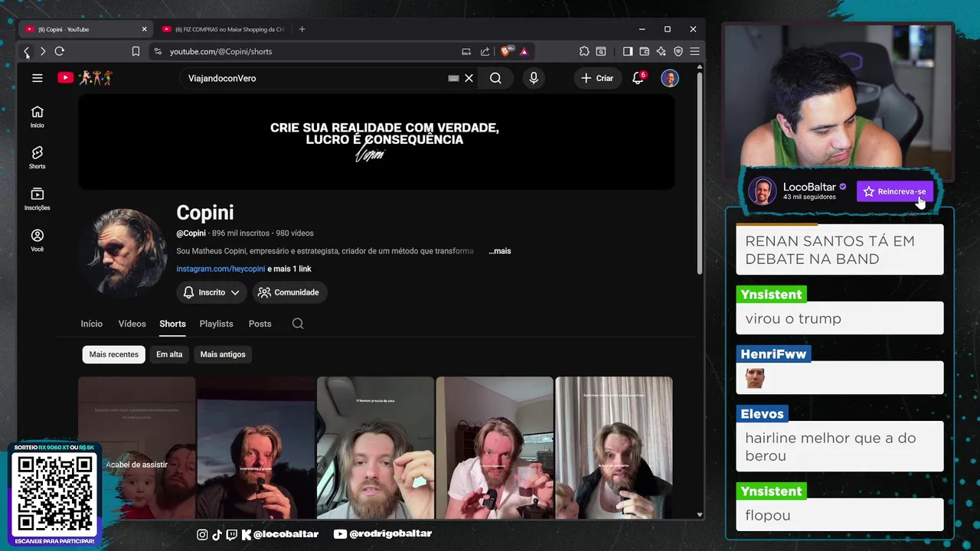Click the channel banner image
This screenshot has width=980, height=551.
coord(377,142)
